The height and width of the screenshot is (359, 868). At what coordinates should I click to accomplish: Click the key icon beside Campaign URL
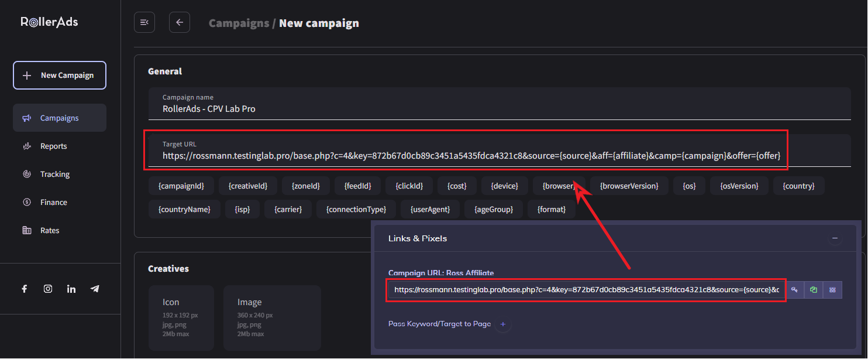click(794, 290)
